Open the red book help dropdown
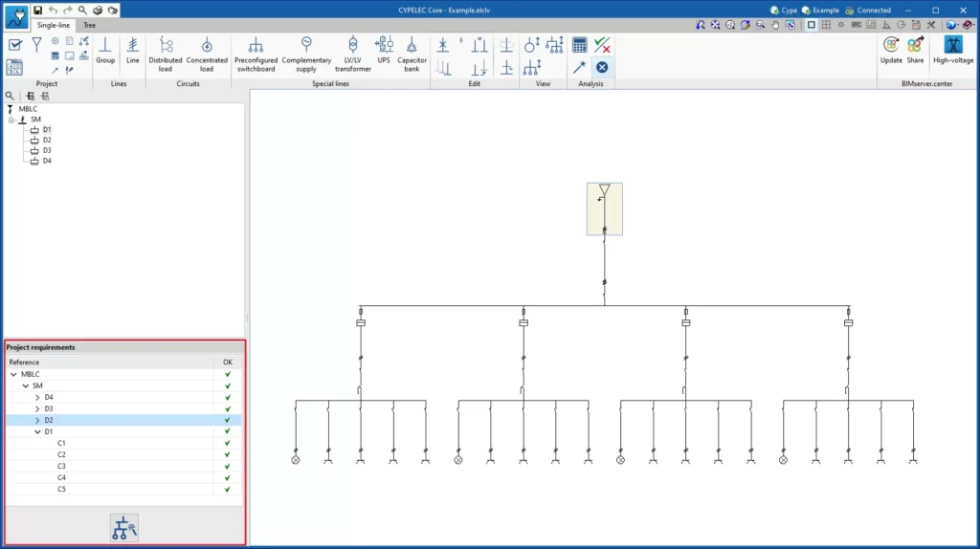The height and width of the screenshot is (549, 980). (968, 25)
